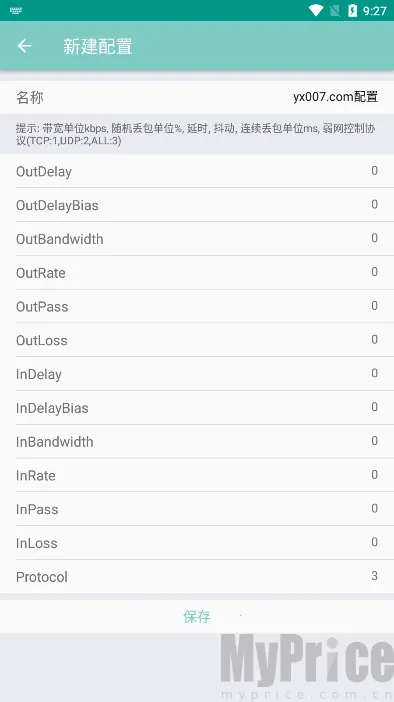Select the Protocol value field
The height and width of the screenshot is (702, 394).
tap(374, 576)
